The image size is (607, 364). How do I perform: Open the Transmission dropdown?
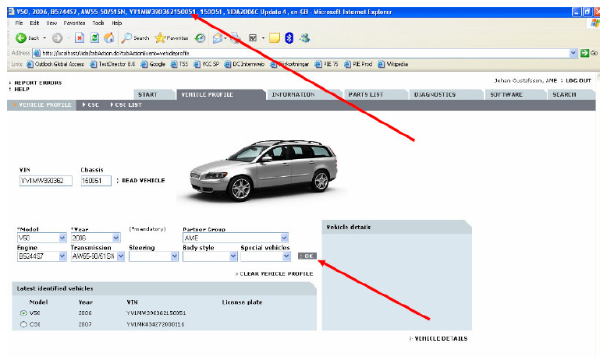coord(98,256)
